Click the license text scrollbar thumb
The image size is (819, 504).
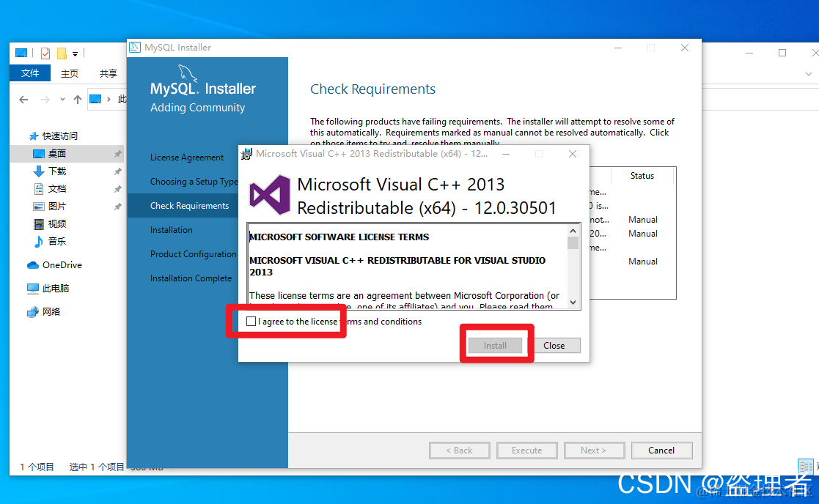pos(573,243)
